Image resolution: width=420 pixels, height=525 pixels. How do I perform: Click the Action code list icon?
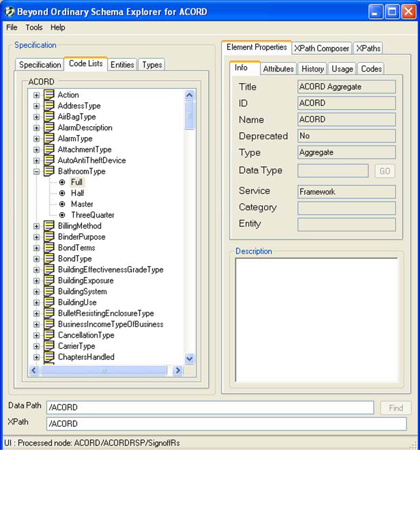(49, 94)
